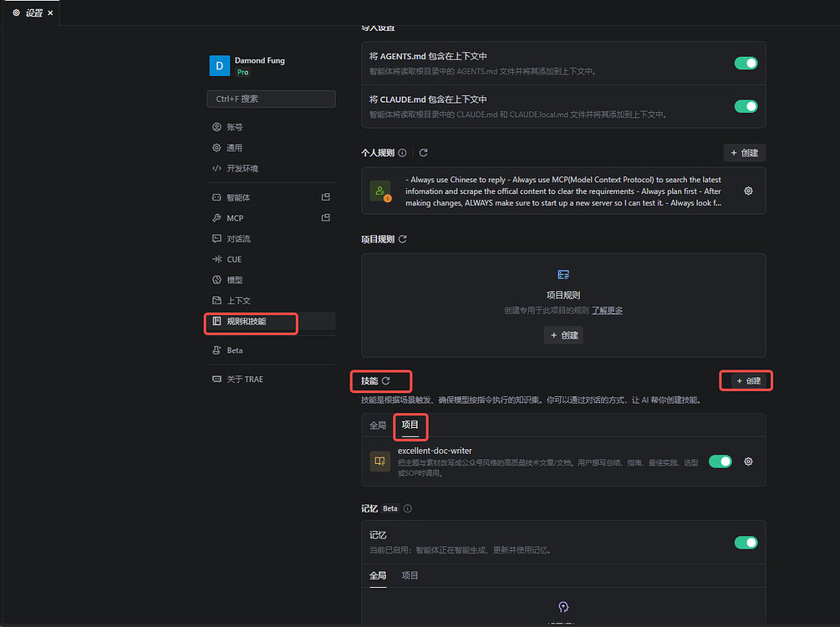Open settings gear for the personal rule
Screen dimensions: 840x627
tap(748, 191)
